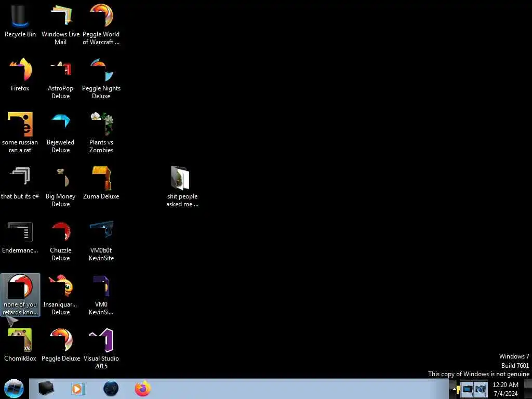
Task: Select the Bejeweled Deluxe icon
Action: click(60, 132)
